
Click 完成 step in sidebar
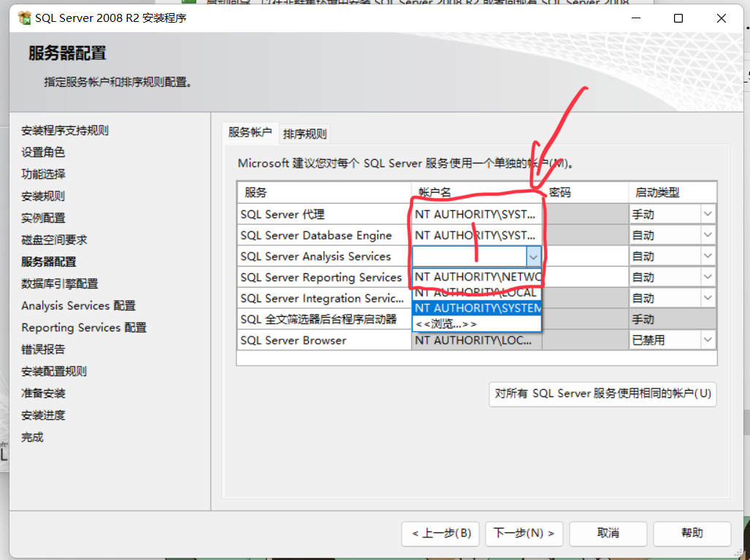pyautogui.click(x=32, y=437)
